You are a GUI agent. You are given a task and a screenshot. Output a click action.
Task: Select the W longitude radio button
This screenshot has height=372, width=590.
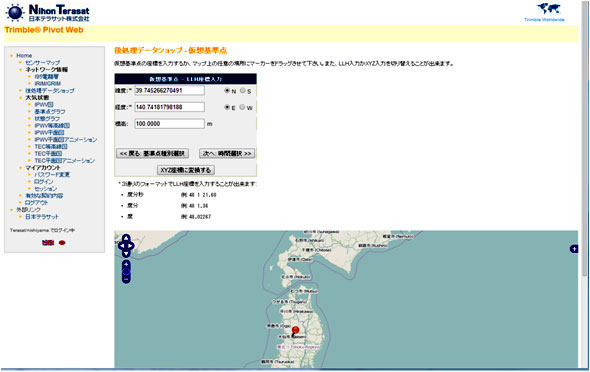pyautogui.click(x=242, y=107)
